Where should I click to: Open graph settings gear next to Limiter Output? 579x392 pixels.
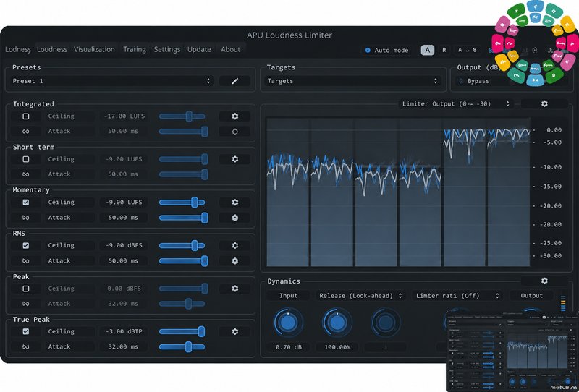pos(544,103)
